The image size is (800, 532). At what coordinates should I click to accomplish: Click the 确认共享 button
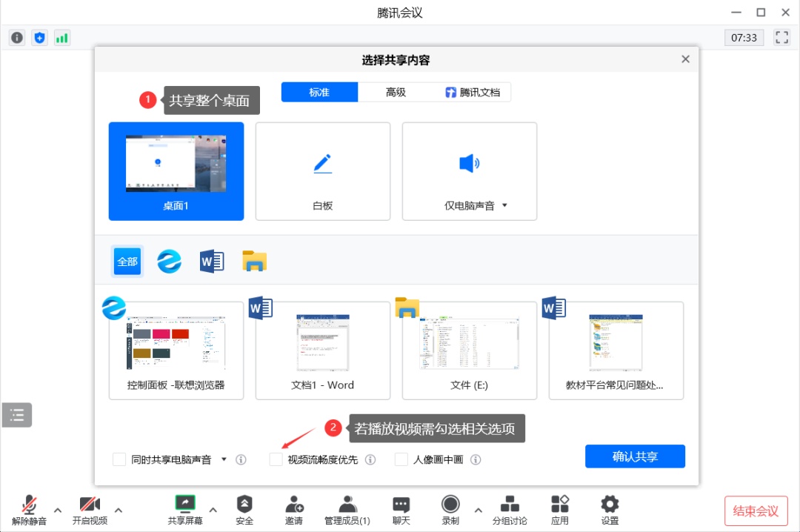coord(635,456)
